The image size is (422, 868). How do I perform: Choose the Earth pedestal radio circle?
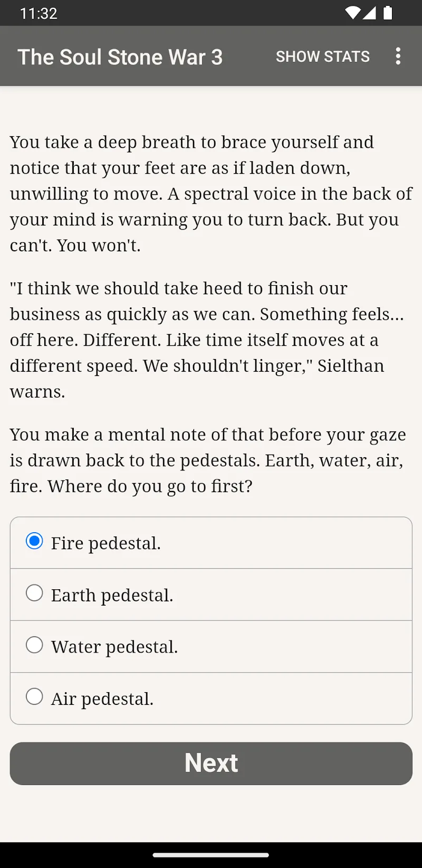[x=34, y=593]
